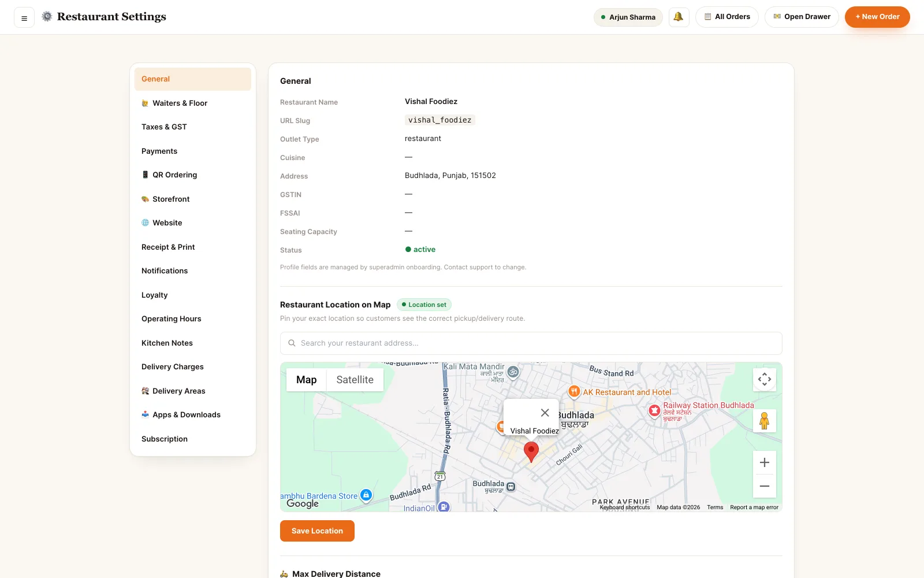
Task: Click the Google logo on the map
Action: (303, 503)
